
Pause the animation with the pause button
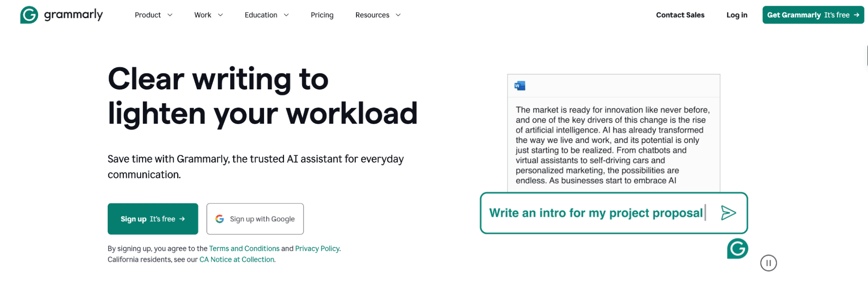[768, 263]
